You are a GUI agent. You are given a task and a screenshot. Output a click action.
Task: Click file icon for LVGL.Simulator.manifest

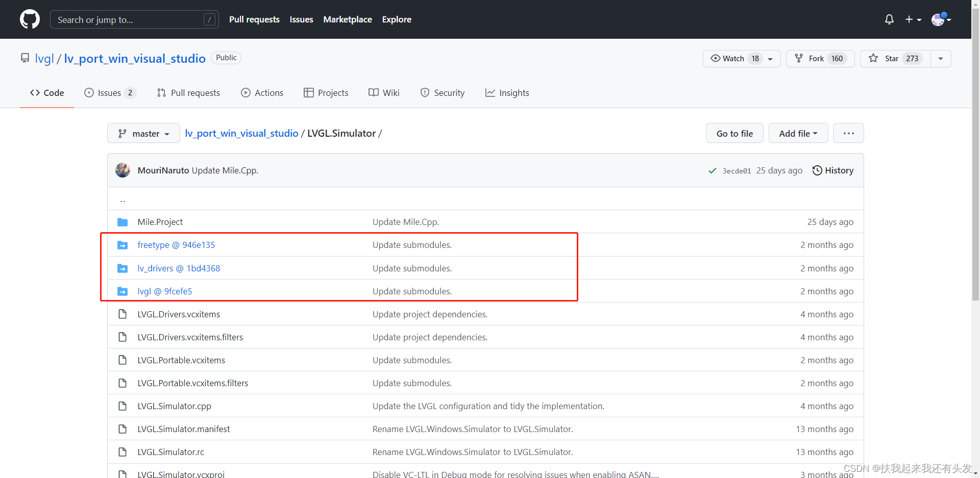122,429
